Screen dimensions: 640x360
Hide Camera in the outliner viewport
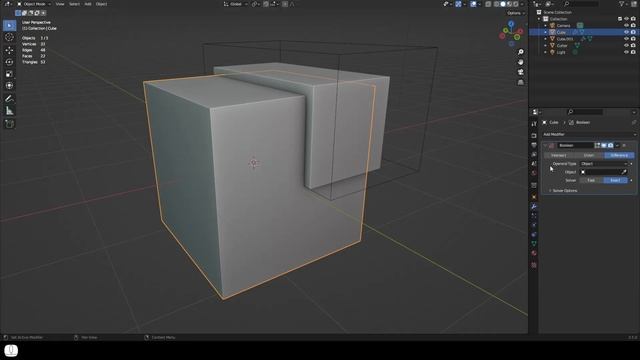[626, 25]
